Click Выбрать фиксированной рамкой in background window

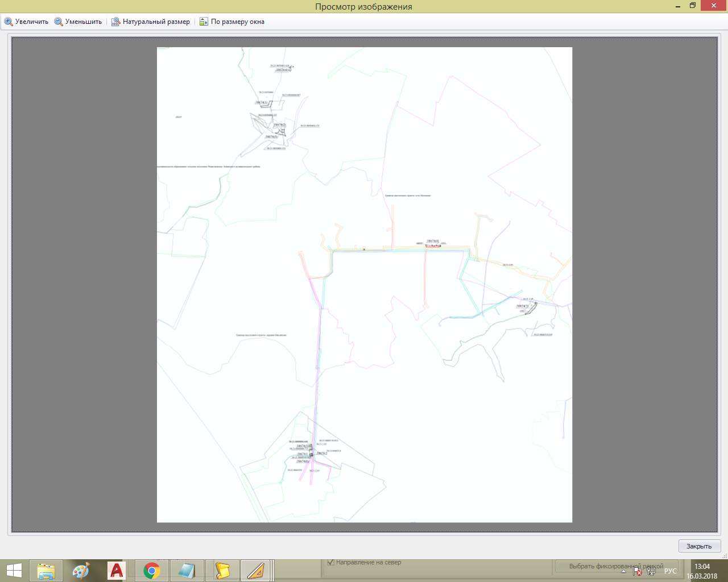(616, 566)
